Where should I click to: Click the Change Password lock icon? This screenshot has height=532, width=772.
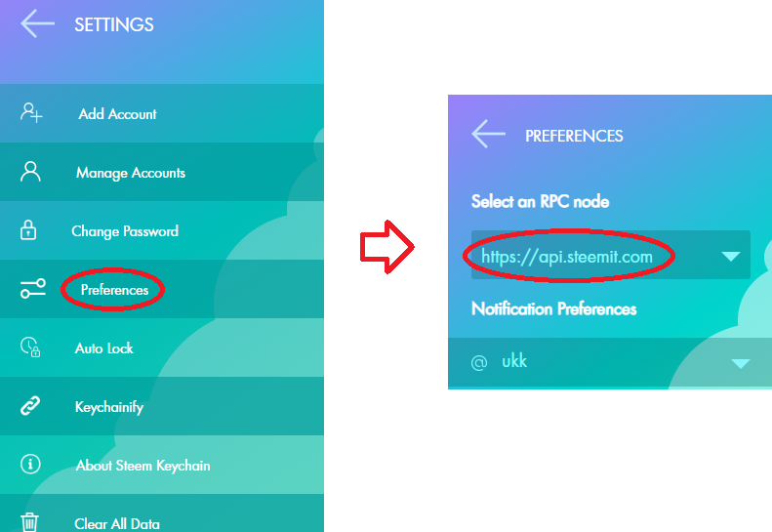(28, 230)
